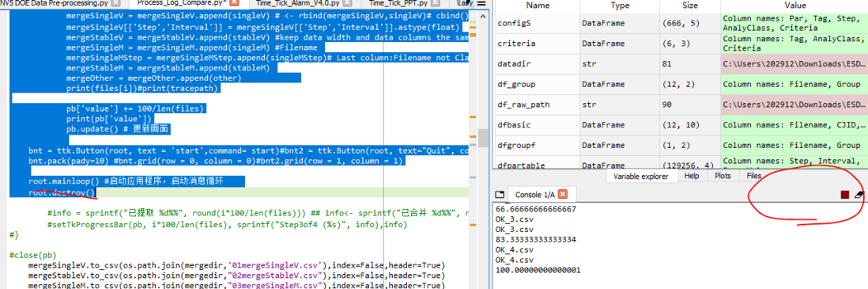Click the criteria value cell with Tag, AnalyClass
868x289 pixels.
[794, 44]
